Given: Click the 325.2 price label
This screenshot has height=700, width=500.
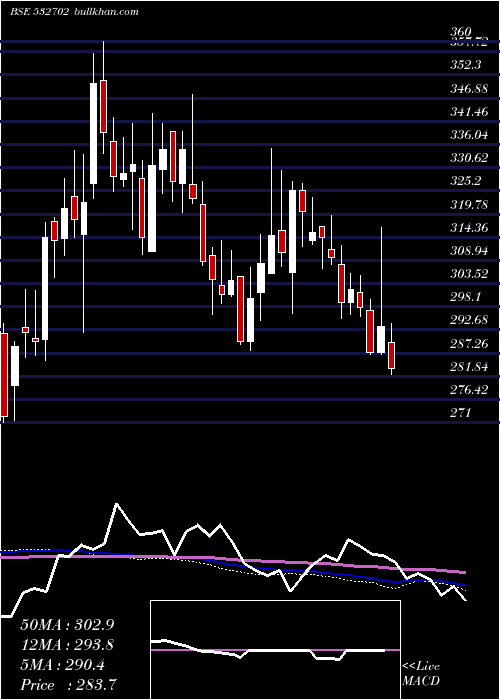Looking at the screenshot, I should (x=465, y=181).
